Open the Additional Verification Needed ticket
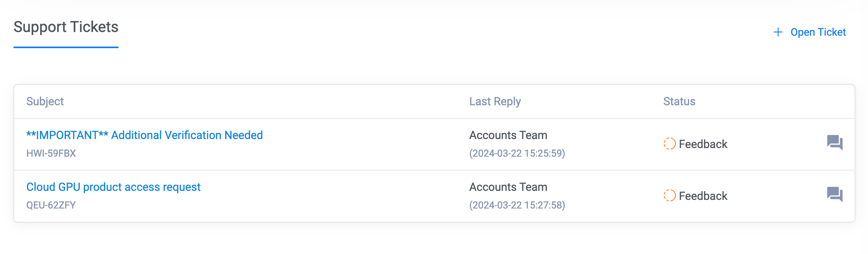 tap(145, 135)
